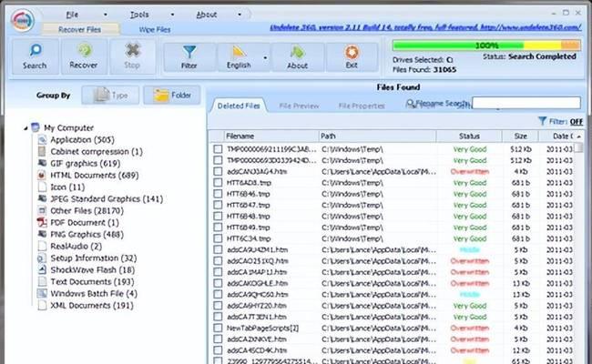Sort by the Status column header

pyautogui.click(x=469, y=136)
